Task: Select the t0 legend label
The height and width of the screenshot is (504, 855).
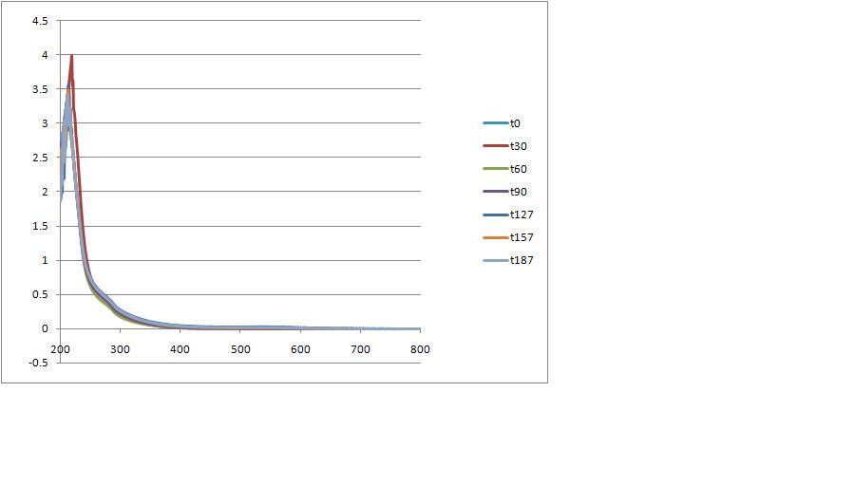Action: click(x=515, y=123)
